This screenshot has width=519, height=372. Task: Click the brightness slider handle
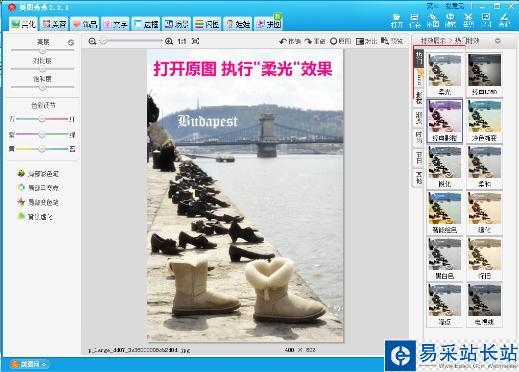42,50
